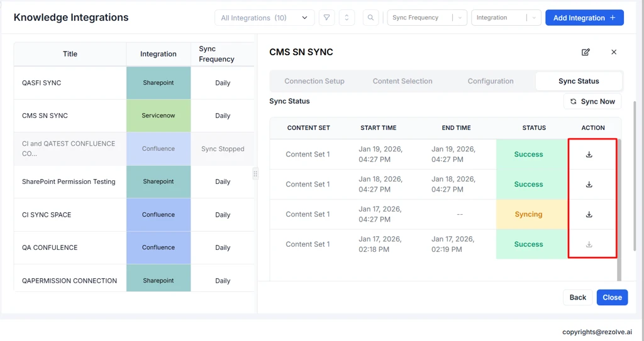Viewport: 644px width, 341px height.
Task: Select the QASFI SYNC integration row
Action: 69,83
